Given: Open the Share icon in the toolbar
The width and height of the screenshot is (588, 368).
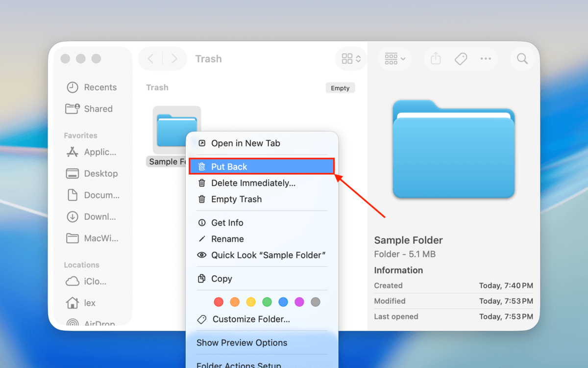Looking at the screenshot, I should [x=435, y=58].
